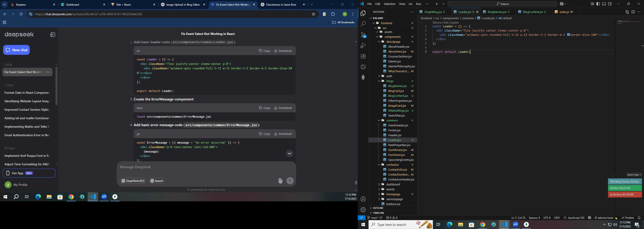Download the ErrorMessage jsx code block
The width and height of the screenshot is (644, 229).
[283, 134]
